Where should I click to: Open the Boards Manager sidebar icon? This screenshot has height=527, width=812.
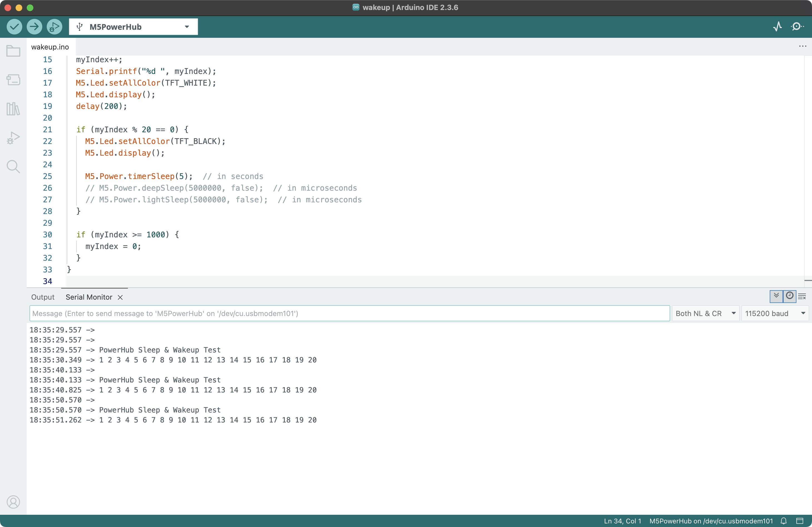tap(13, 80)
